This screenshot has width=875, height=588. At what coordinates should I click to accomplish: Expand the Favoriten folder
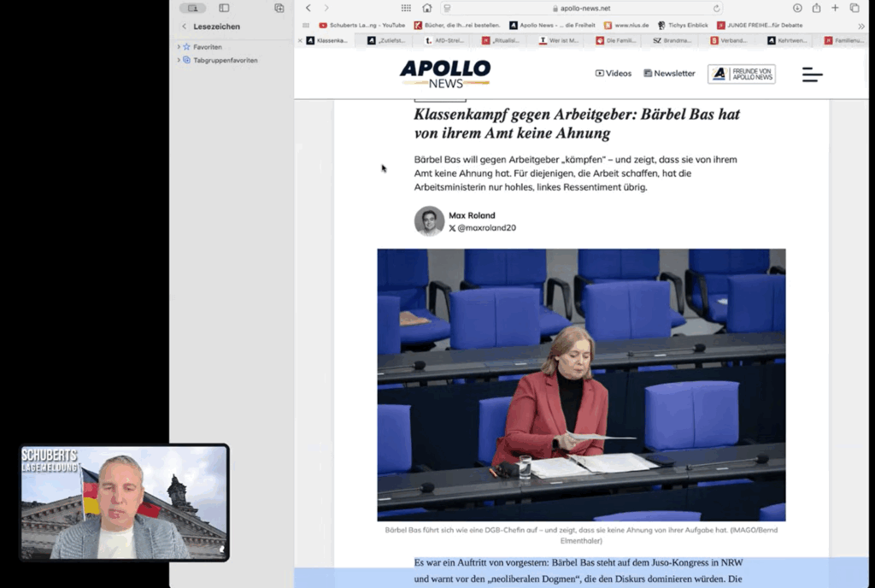pos(179,47)
